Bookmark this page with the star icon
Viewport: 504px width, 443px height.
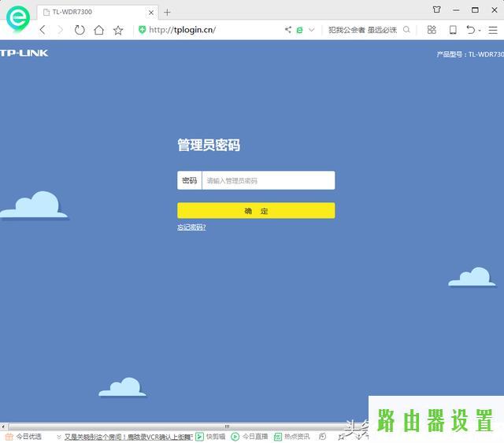(118, 30)
